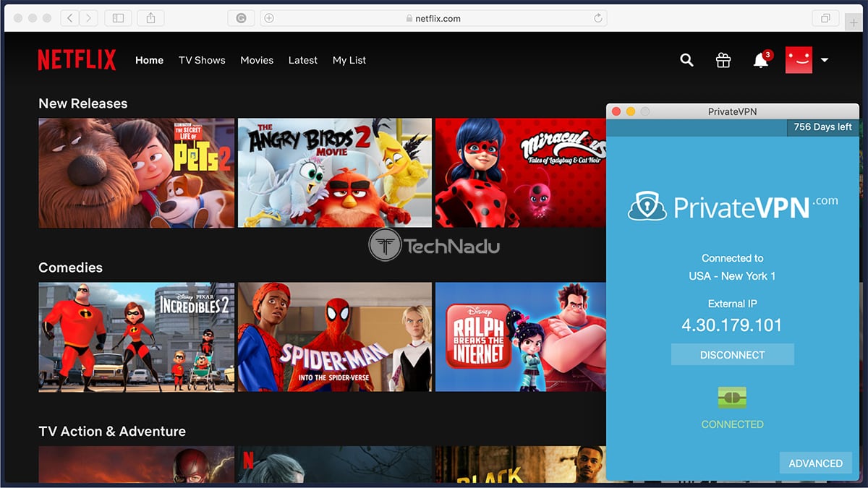Open My List on Netflix
The height and width of the screenshot is (488, 868).
(349, 60)
